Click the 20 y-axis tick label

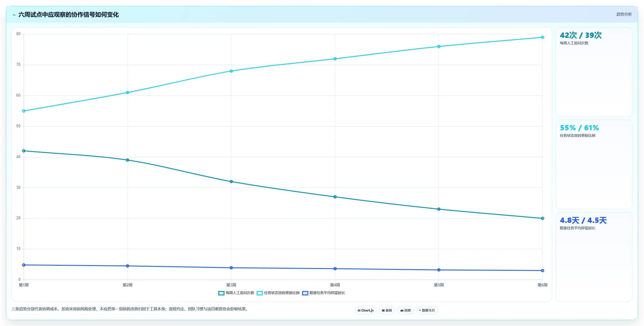(x=18, y=218)
